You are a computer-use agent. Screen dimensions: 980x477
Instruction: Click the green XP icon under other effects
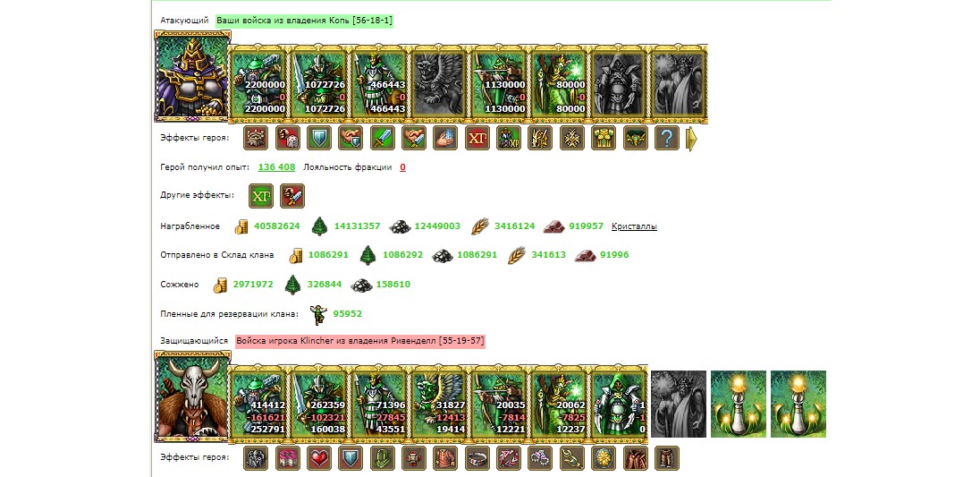[x=260, y=196]
